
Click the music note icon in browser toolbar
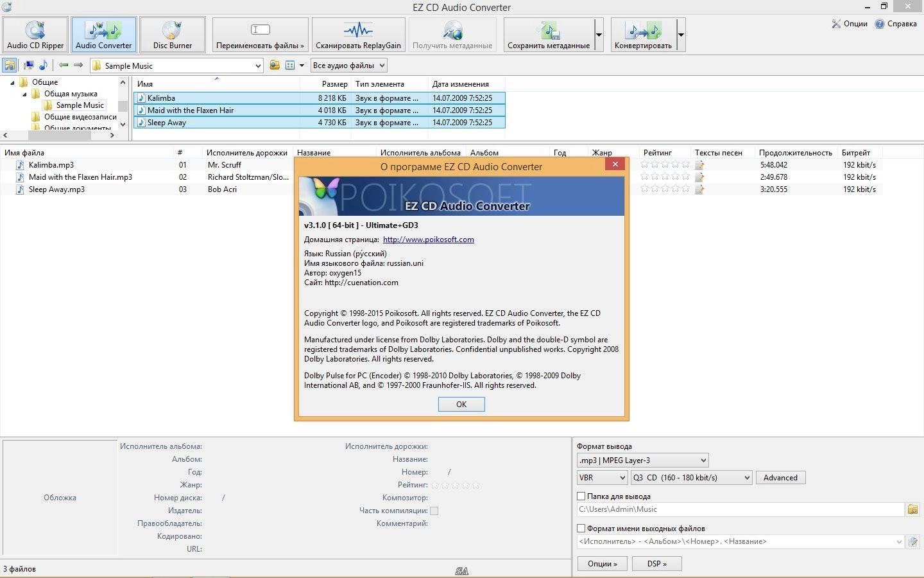[43, 65]
